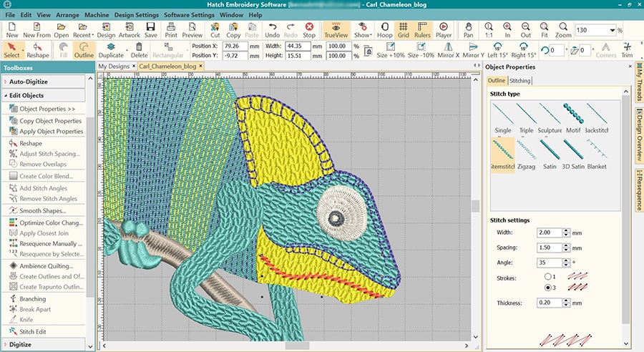
Task: Click the Stitch Edit command
Action: point(34,332)
